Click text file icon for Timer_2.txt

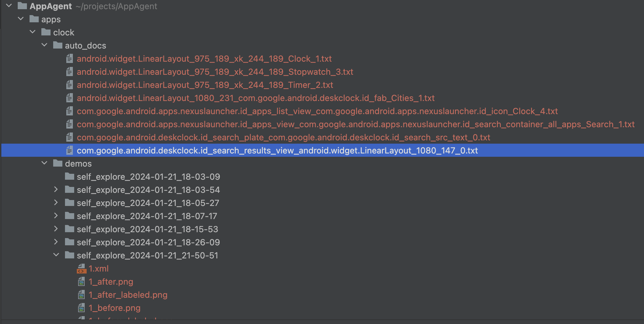point(70,85)
